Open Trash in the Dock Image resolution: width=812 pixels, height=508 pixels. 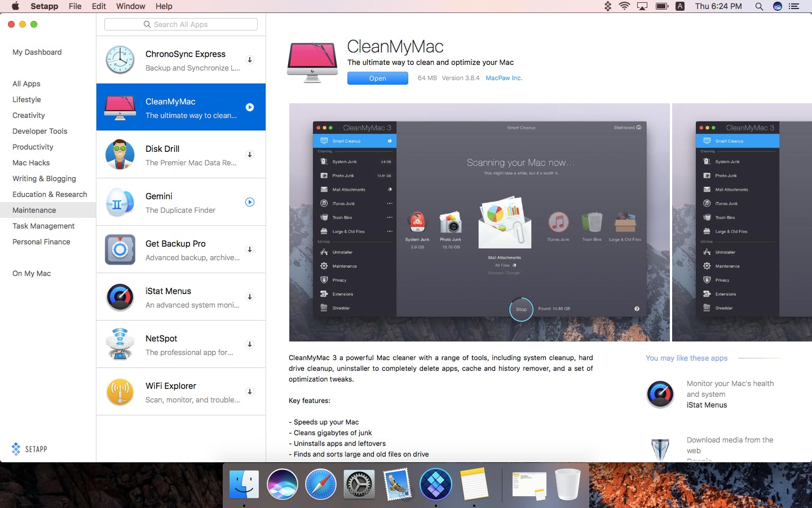tap(567, 484)
